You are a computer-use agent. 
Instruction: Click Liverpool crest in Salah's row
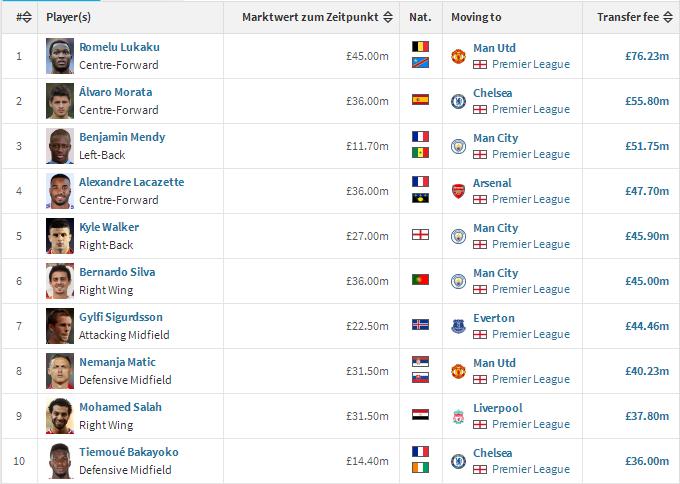[458, 416]
